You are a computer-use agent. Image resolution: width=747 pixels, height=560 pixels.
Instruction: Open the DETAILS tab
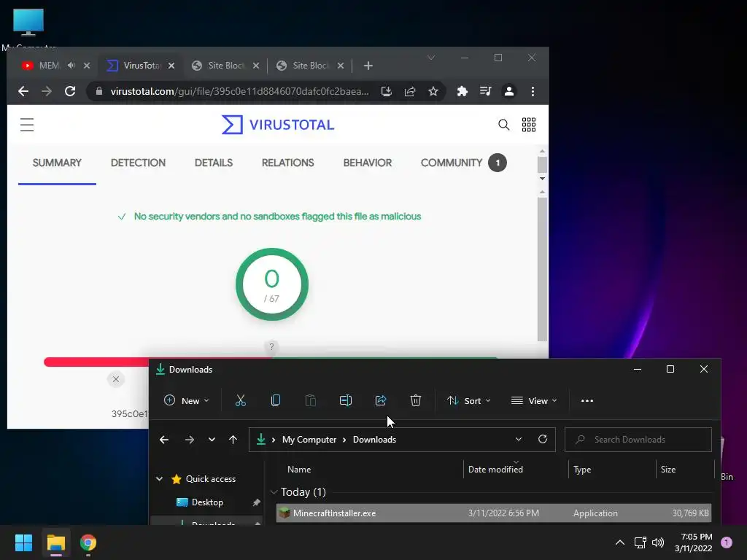coord(214,163)
